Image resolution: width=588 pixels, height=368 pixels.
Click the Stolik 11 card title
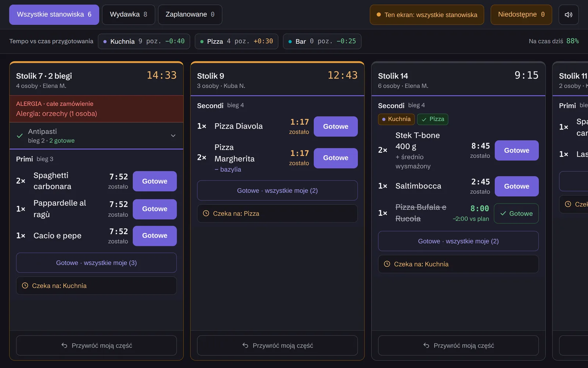[x=573, y=76]
